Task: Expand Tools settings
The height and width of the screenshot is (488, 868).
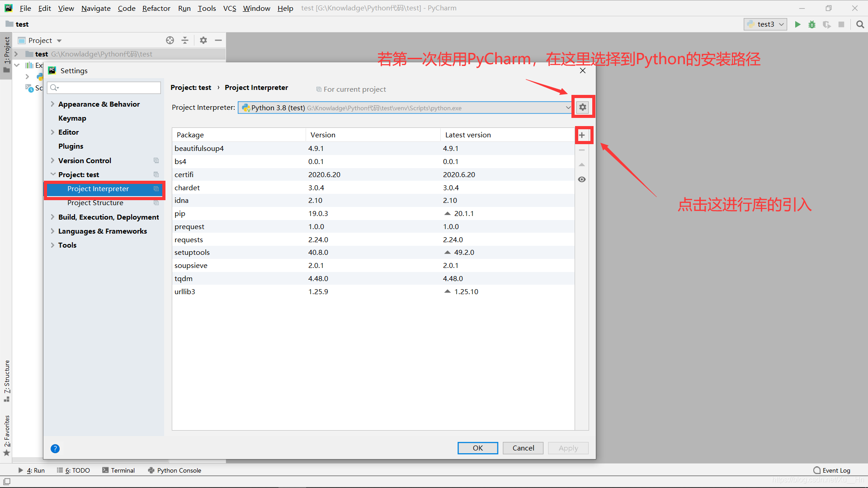Action: click(x=52, y=245)
